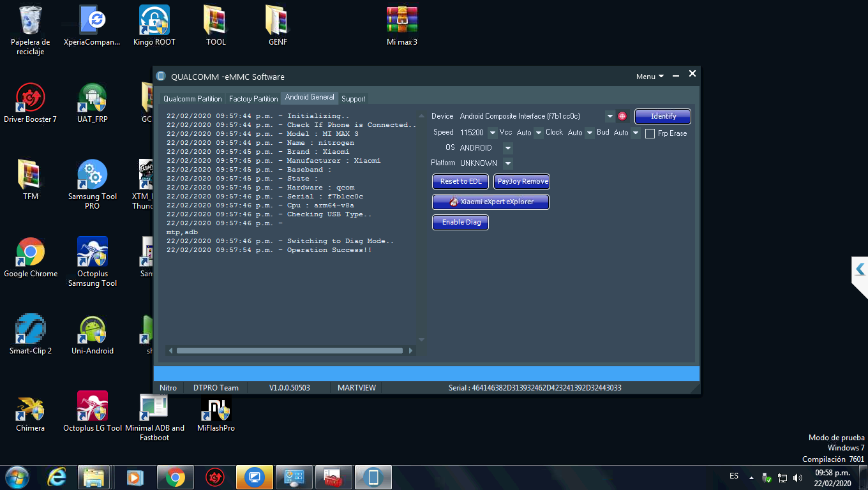
Task: Open the Menu dropdown in title bar
Action: (650, 77)
